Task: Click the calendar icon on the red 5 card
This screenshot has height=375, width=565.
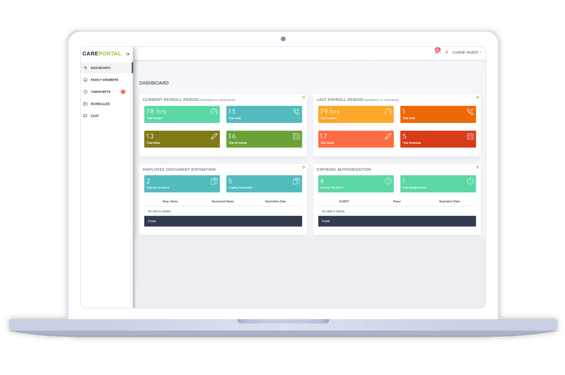Action: [470, 136]
